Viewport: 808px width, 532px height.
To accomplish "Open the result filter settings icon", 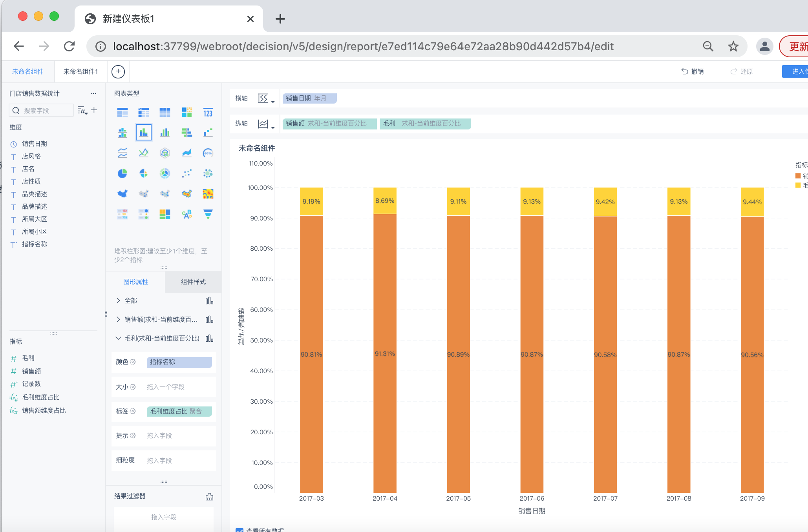I will [x=210, y=497].
